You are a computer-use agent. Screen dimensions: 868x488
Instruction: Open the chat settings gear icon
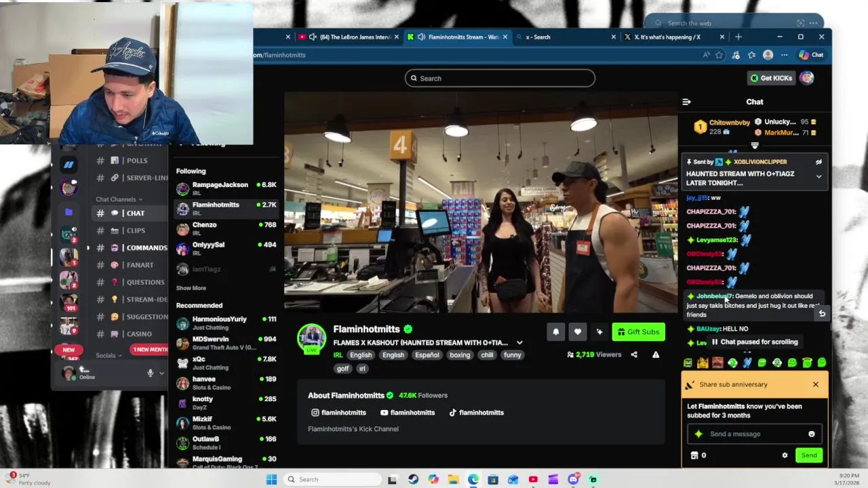[x=785, y=455]
